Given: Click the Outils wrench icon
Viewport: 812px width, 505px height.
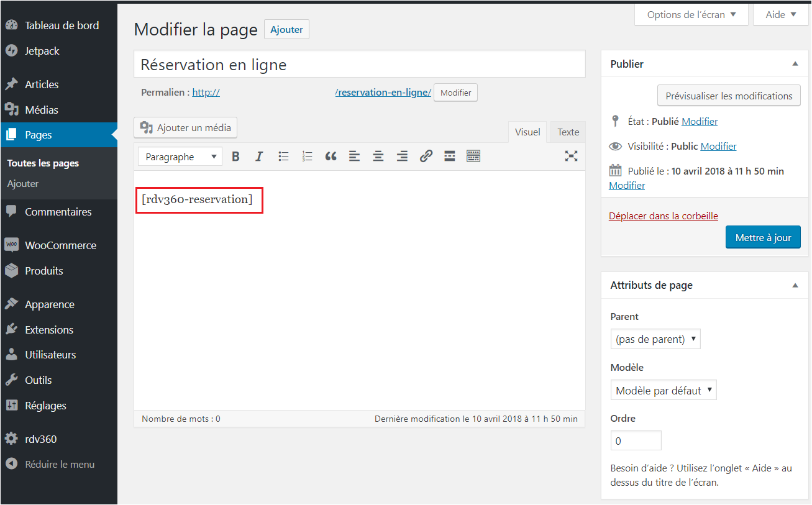Looking at the screenshot, I should pos(11,380).
